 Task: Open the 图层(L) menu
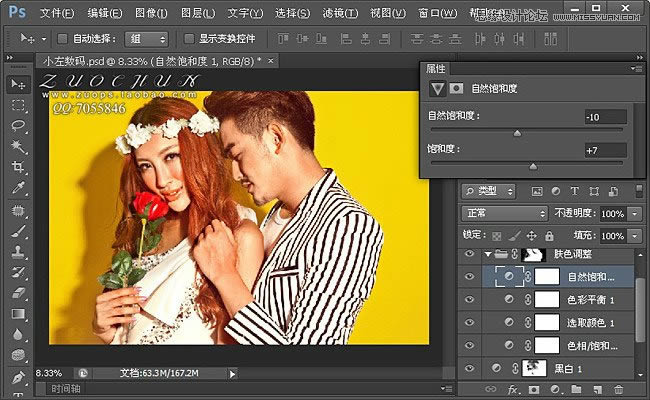198,13
